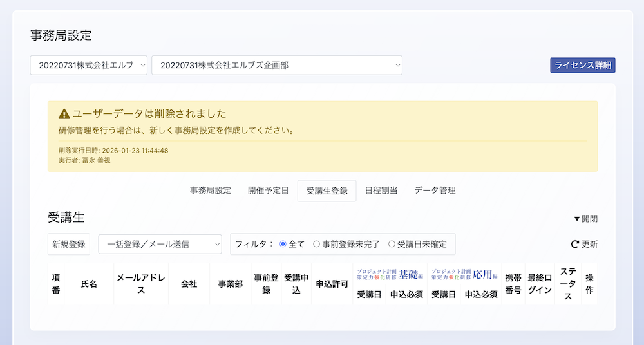The image size is (644, 345).
Task: Open the エルブズ企画部 department dropdown
Action: point(277,65)
